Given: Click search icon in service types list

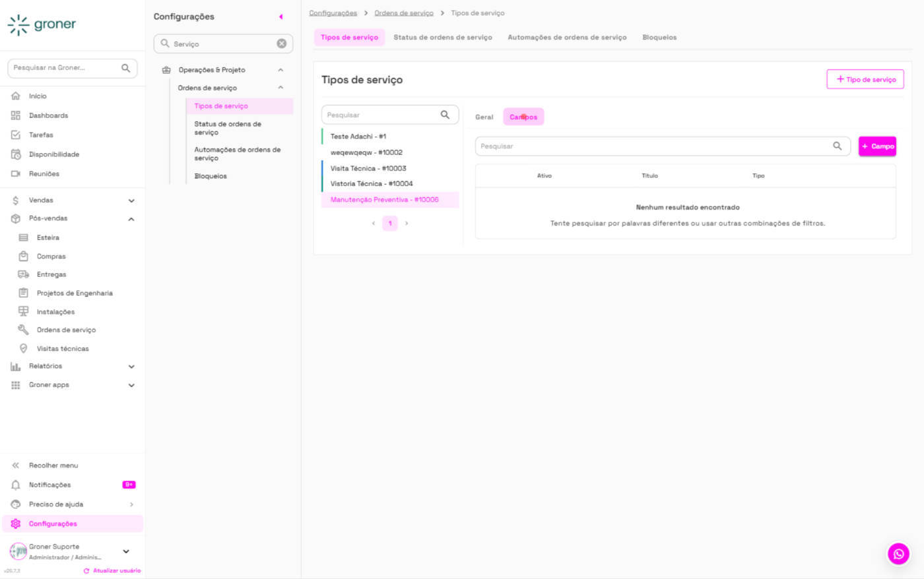Looking at the screenshot, I should click(x=445, y=115).
